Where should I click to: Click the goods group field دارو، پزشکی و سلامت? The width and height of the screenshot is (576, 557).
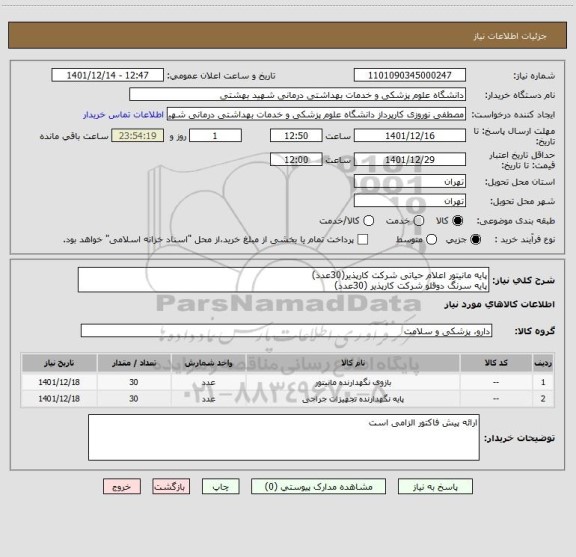(x=286, y=331)
